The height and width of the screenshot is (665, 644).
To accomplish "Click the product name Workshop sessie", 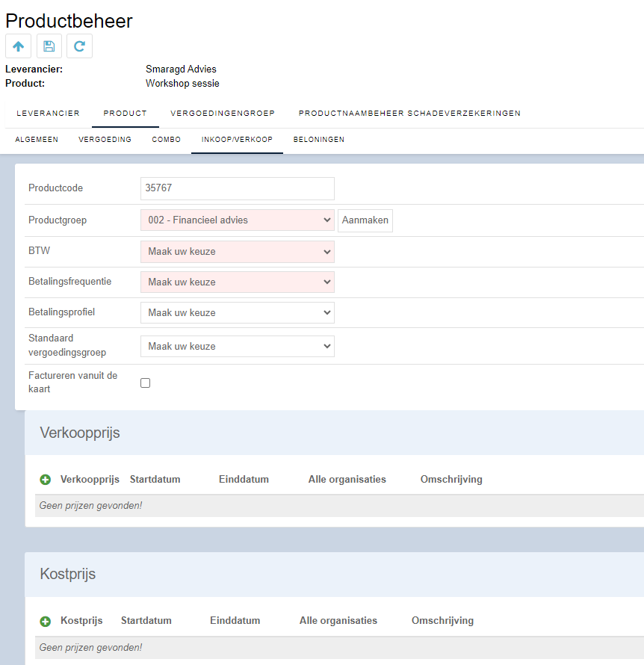I will click(x=182, y=83).
